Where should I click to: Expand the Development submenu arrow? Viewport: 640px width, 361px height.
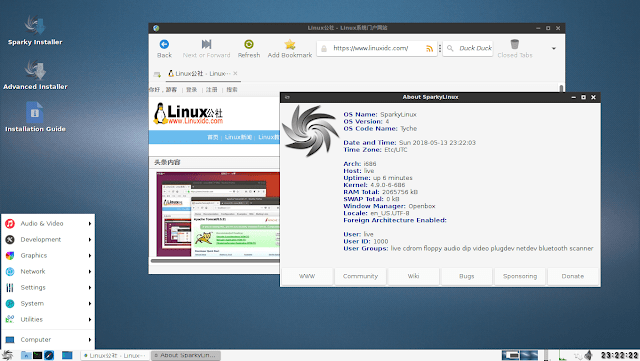click(89, 239)
